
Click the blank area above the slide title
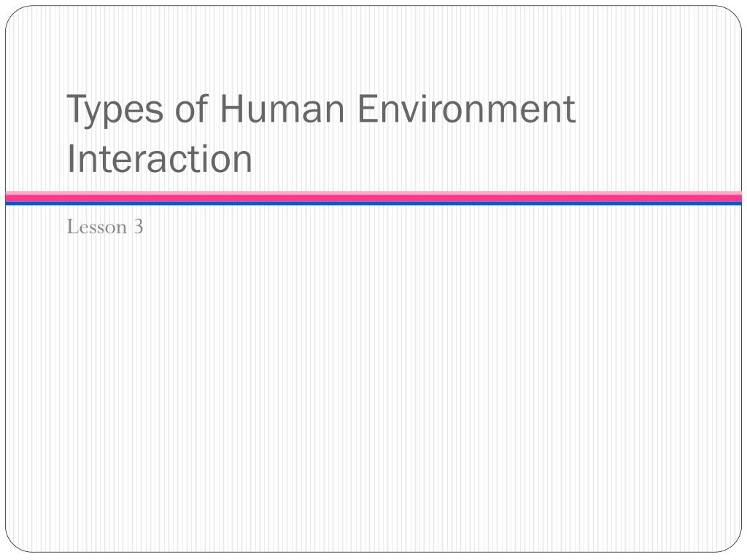[373, 47]
